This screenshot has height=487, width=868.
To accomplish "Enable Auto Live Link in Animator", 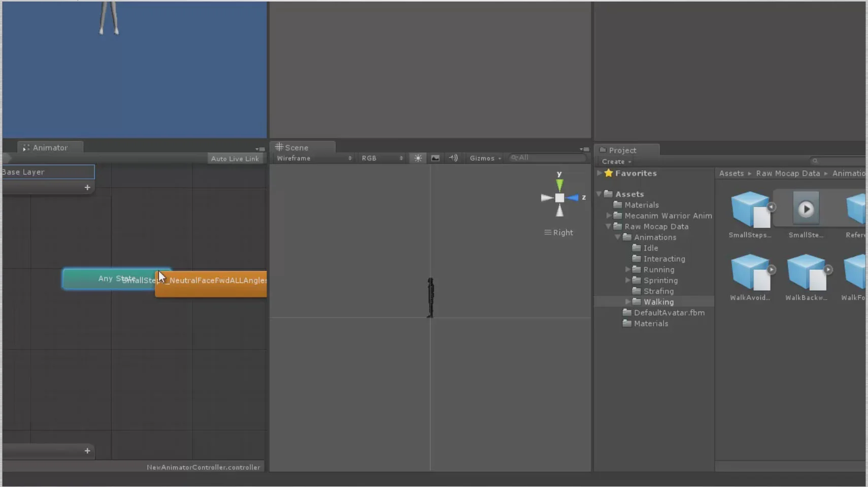I will click(235, 158).
